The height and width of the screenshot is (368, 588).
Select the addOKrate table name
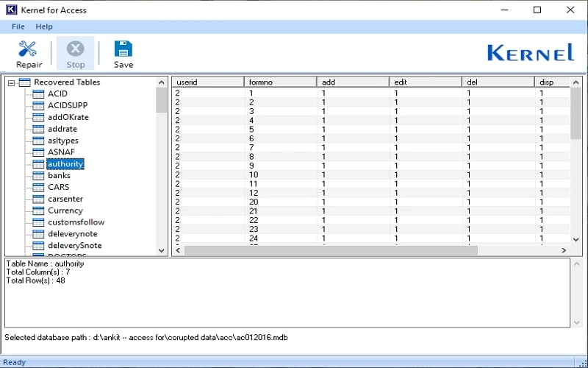68,117
